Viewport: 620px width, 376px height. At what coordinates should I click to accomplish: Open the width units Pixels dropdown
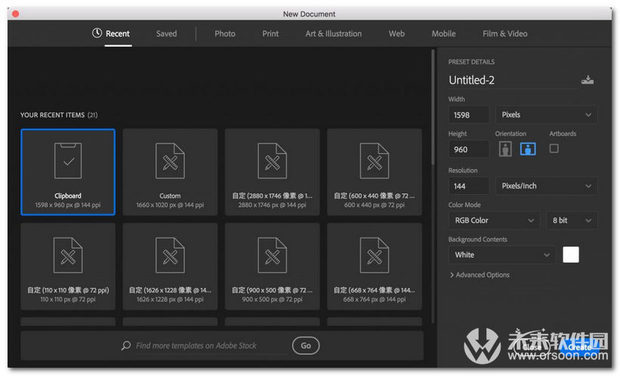tap(546, 115)
